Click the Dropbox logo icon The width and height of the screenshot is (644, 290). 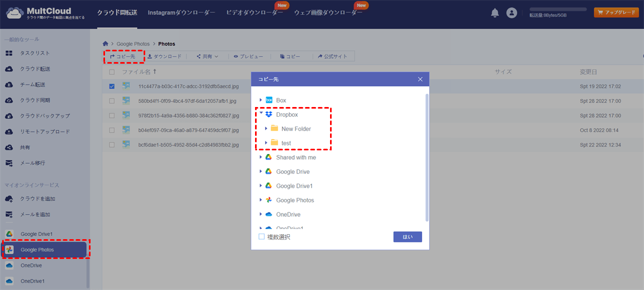point(269,115)
